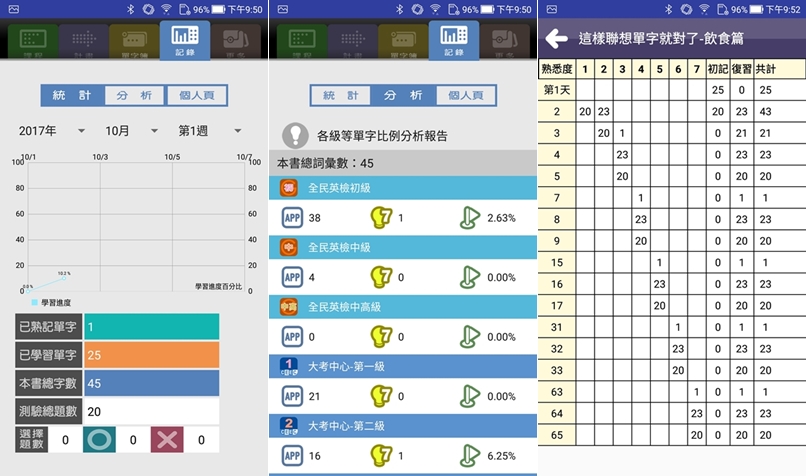Open the yellow 單字簿 tab on analysis screen
This screenshot has width=806, height=476.
coord(403,41)
